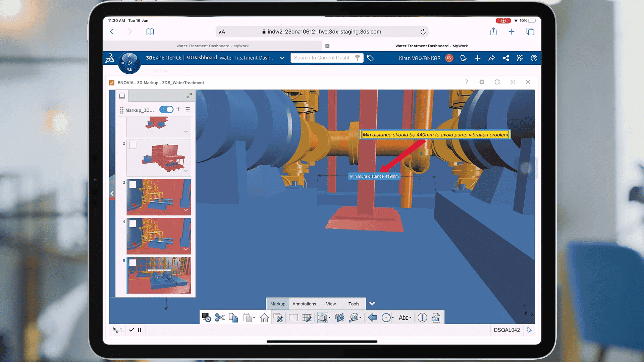Check the slide 4 checkbox
The height and width of the screenshot is (362, 644).
pos(133,224)
